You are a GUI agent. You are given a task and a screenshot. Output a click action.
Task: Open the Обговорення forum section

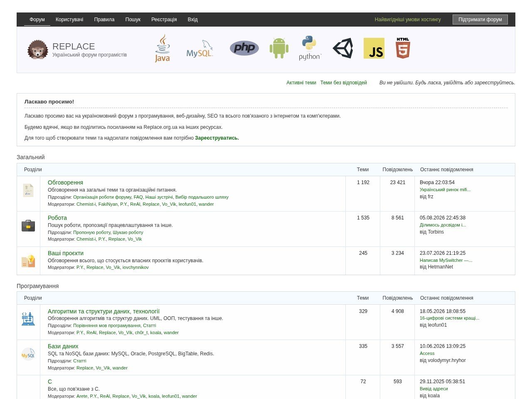click(65, 182)
